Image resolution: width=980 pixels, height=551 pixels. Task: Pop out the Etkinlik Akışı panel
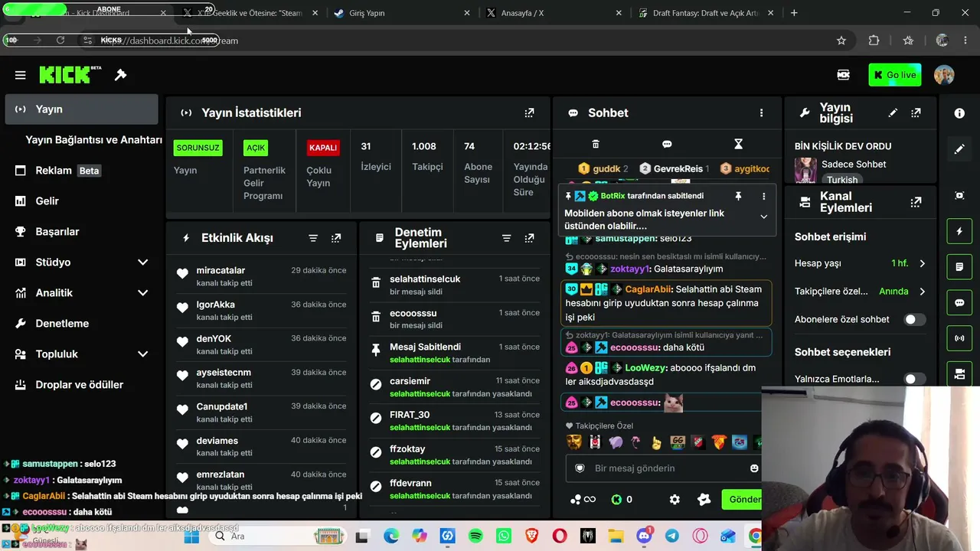(x=336, y=238)
